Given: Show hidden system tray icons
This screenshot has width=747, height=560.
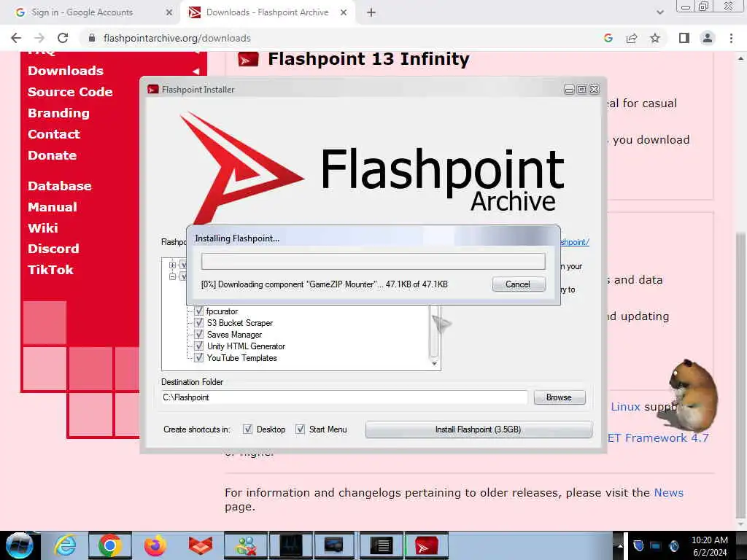Looking at the screenshot, I should tap(620, 545).
